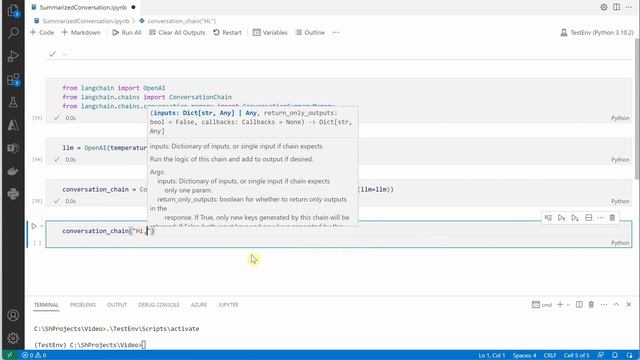640x360 pixels.
Task: Change indentation via Spaces: 4
Action: [524, 355]
